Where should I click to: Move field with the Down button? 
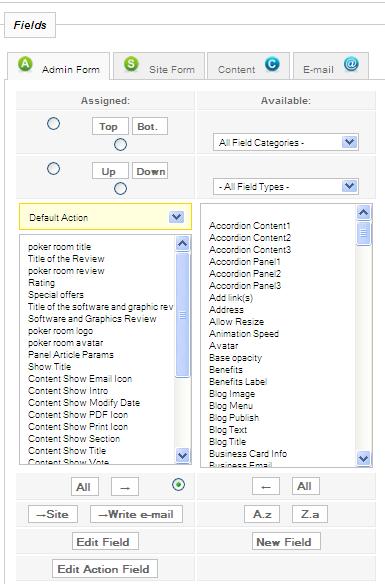point(150,171)
